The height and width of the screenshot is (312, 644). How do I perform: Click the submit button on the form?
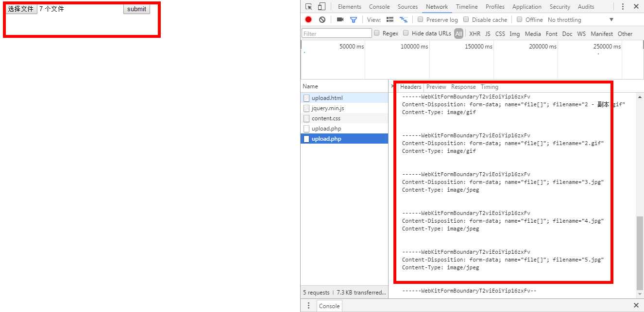[136, 9]
